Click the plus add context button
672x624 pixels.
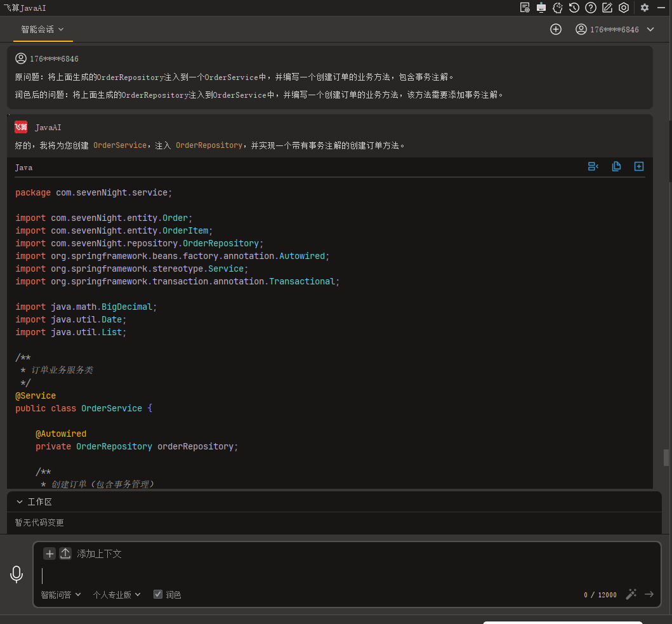pyautogui.click(x=49, y=554)
